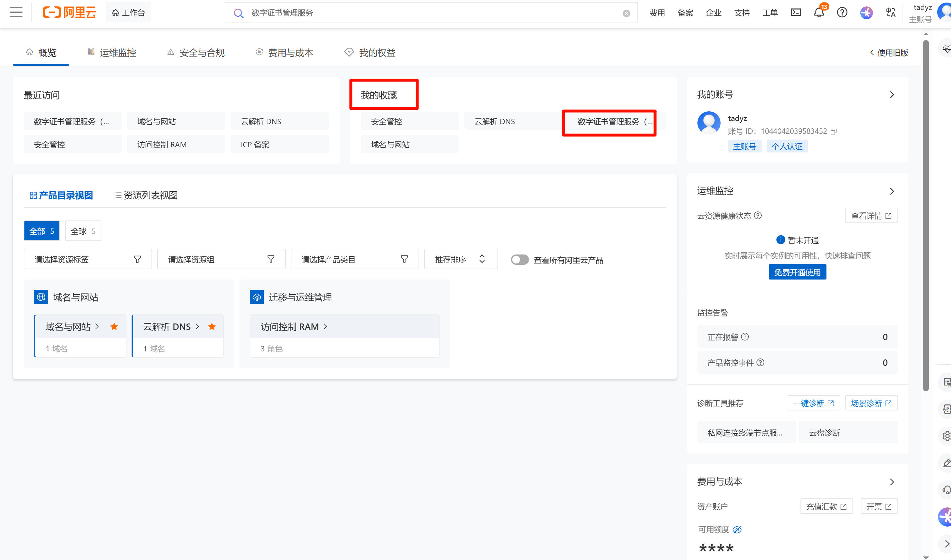Open 私网连接终端节点服 diagnostic tool
Image resolution: width=951 pixels, height=560 pixels.
tap(747, 433)
